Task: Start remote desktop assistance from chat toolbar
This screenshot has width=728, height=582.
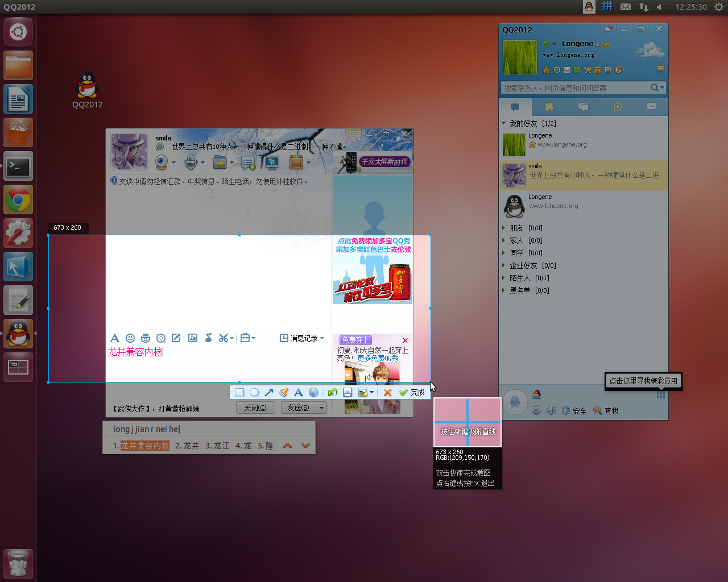Action: click(x=272, y=163)
